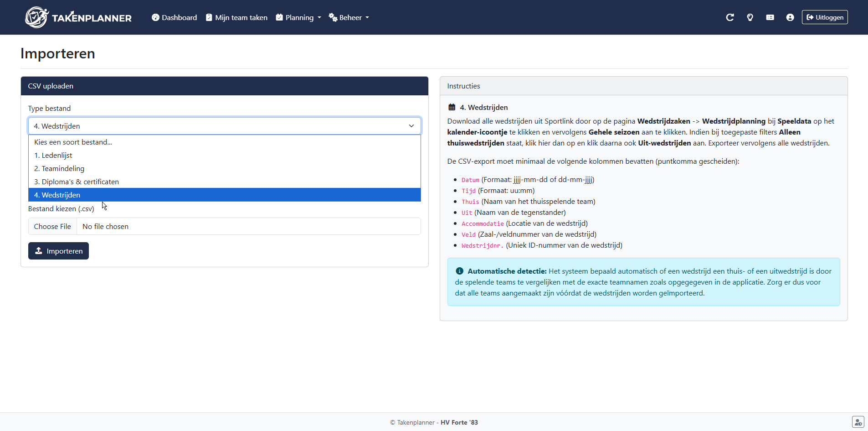Click the Uitloggen button

pos(825,17)
